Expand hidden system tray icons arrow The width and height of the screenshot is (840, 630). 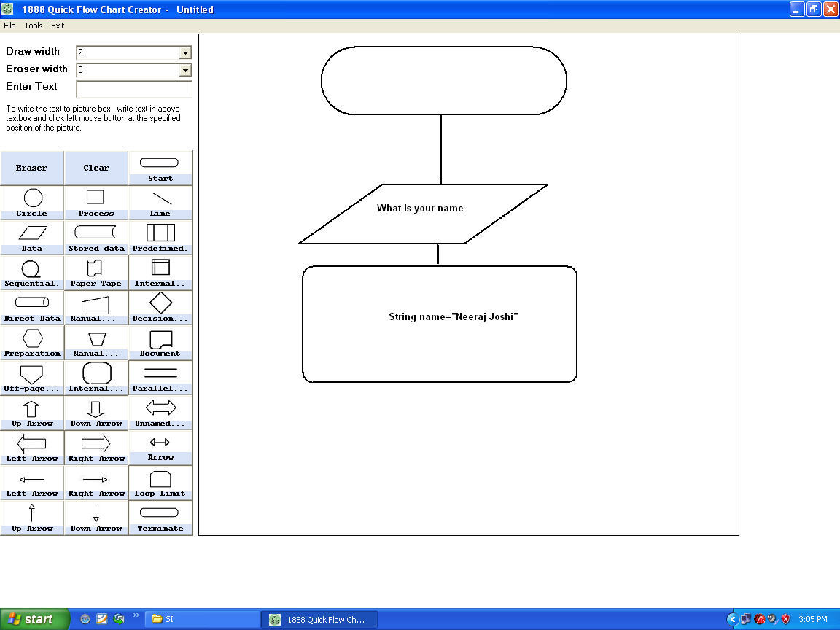pos(732,619)
